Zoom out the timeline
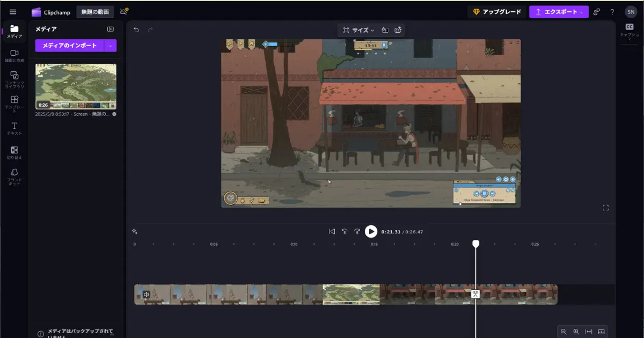 point(563,332)
